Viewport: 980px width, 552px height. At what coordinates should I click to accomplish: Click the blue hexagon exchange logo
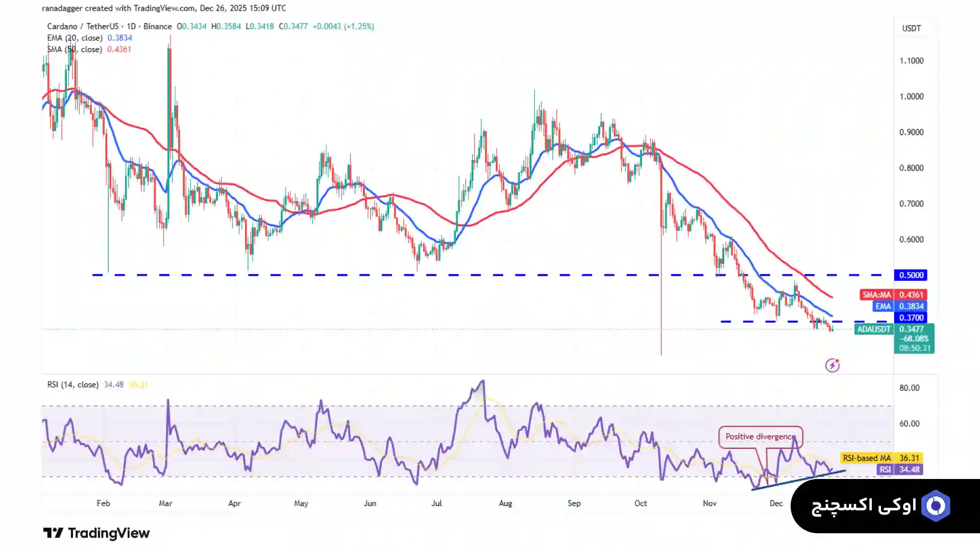[936, 506]
